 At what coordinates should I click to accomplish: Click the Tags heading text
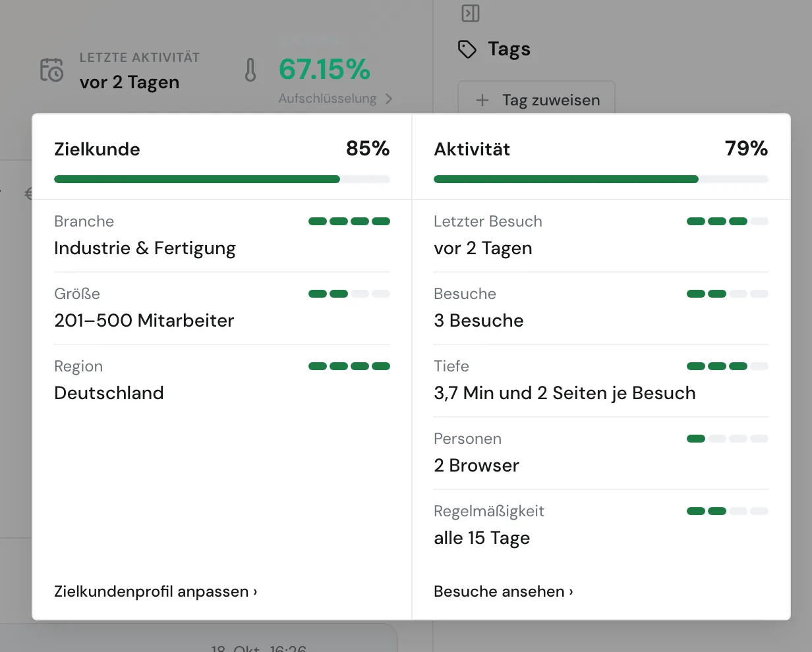coord(509,49)
